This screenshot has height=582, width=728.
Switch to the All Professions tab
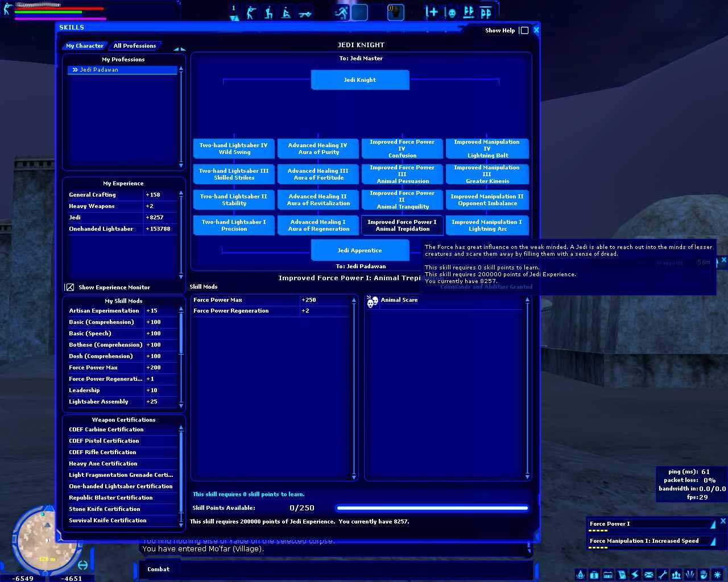point(135,45)
